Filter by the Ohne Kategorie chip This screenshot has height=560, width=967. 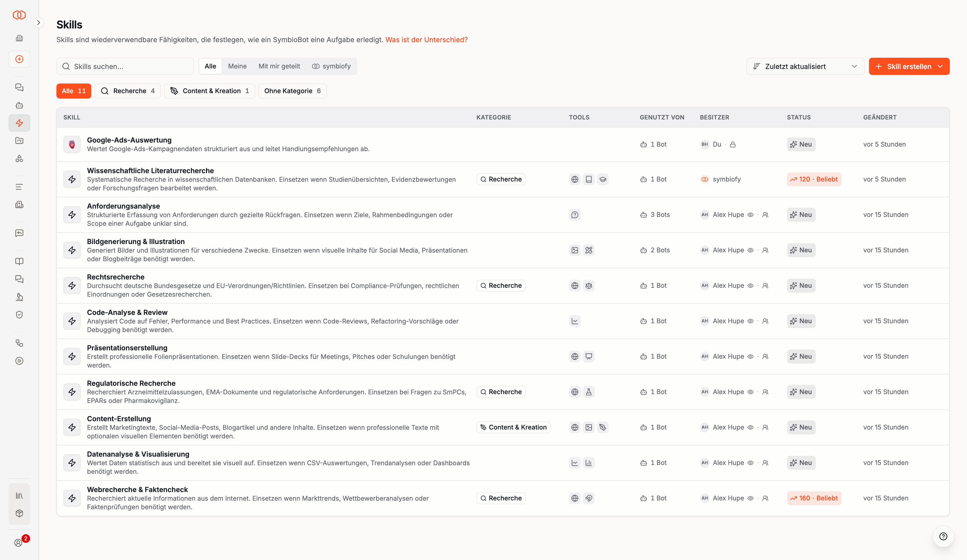[293, 91]
